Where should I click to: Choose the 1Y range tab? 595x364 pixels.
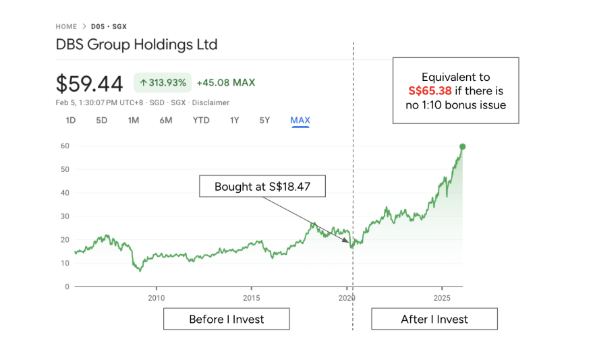click(235, 121)
